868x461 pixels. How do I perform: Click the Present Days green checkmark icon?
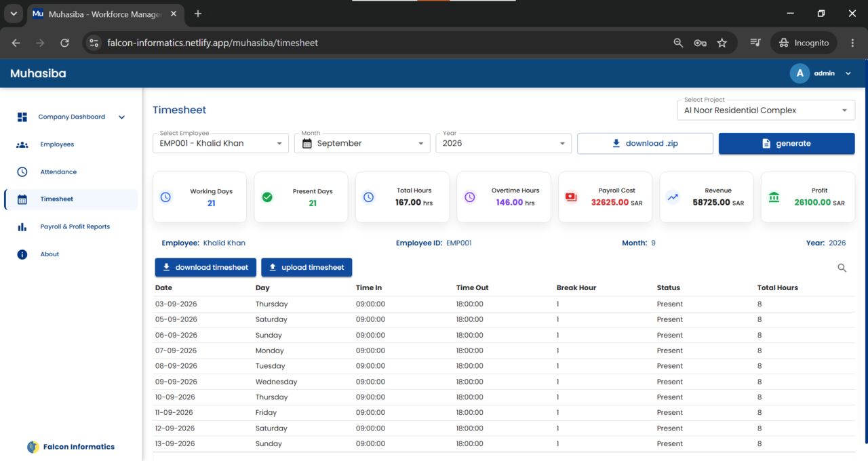[x=267, y=197]
